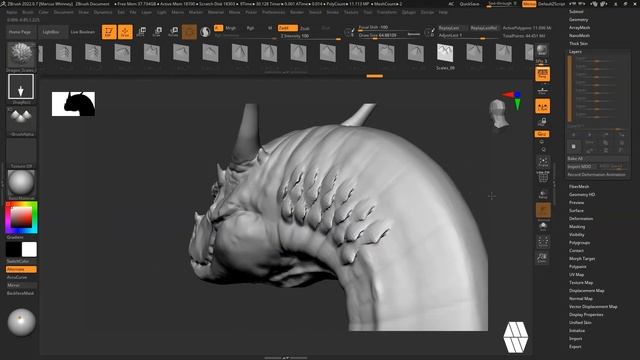Image resolution: width=640 pixels, height=360 pixels.
Task: Open LightBox browser
Action: coord(52,32)
